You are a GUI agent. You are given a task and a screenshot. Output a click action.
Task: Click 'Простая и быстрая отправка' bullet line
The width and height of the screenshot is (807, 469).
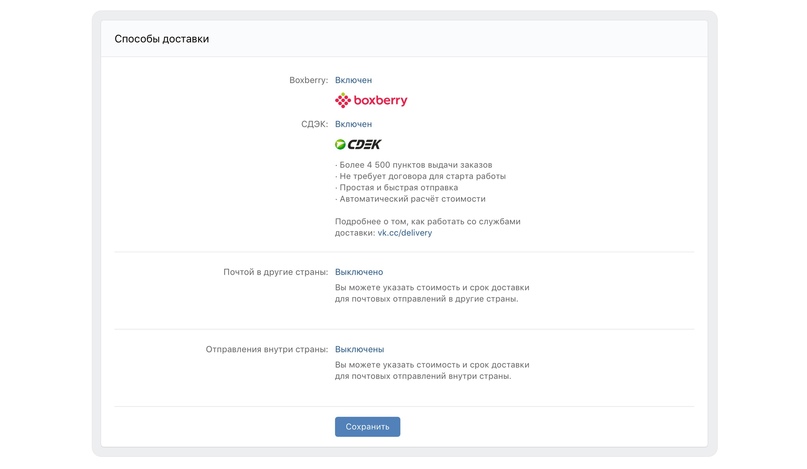click(x=397, y=187)
